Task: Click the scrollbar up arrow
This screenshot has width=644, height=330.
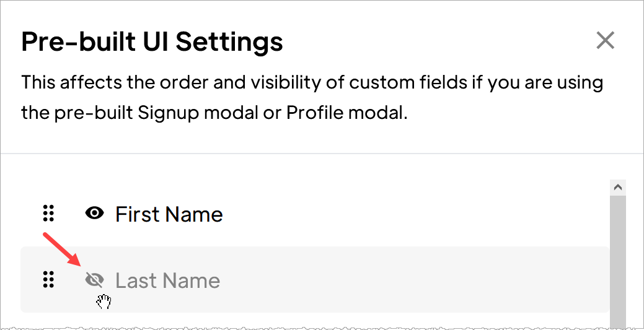Action: [618, 188]
